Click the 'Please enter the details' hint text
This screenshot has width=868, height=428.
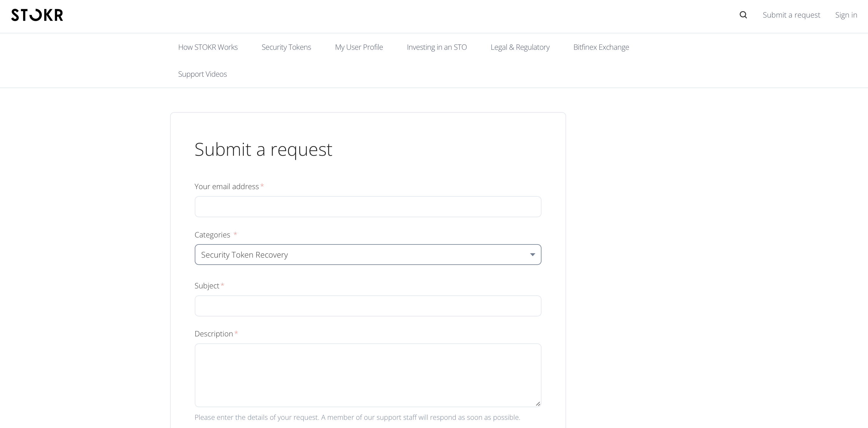pyautogui.click(x=358, y=417)
